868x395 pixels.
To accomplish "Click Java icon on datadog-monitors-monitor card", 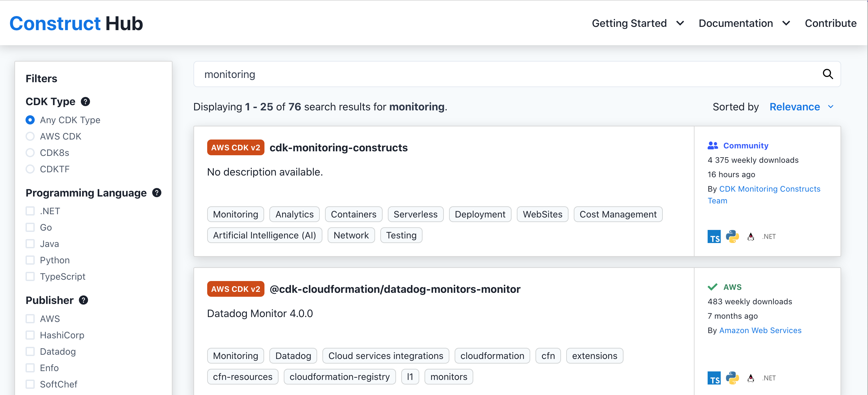I will [x=750, y=378].
